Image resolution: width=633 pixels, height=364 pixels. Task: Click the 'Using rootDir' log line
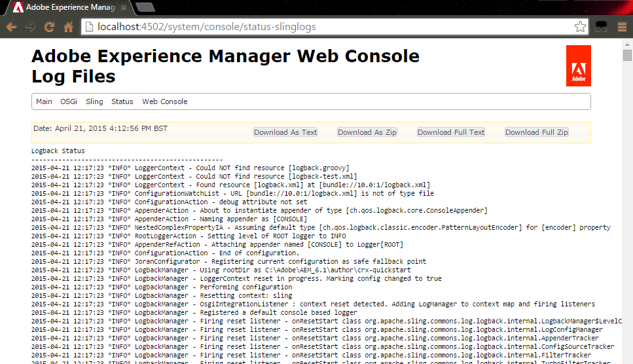tap(221, 270)
